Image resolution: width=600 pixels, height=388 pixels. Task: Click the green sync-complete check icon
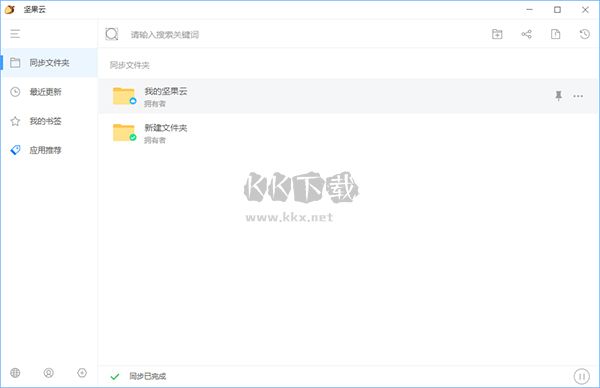115,377
